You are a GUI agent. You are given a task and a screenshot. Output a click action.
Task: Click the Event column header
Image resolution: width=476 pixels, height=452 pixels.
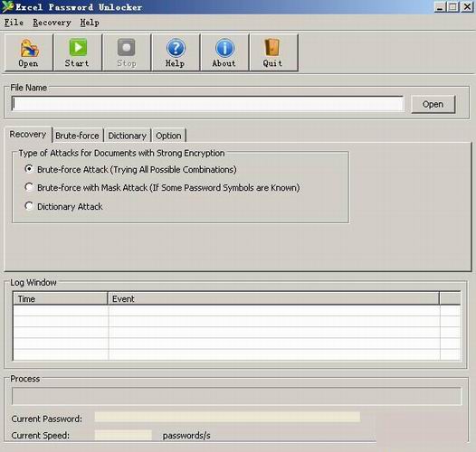pos(273,299)
